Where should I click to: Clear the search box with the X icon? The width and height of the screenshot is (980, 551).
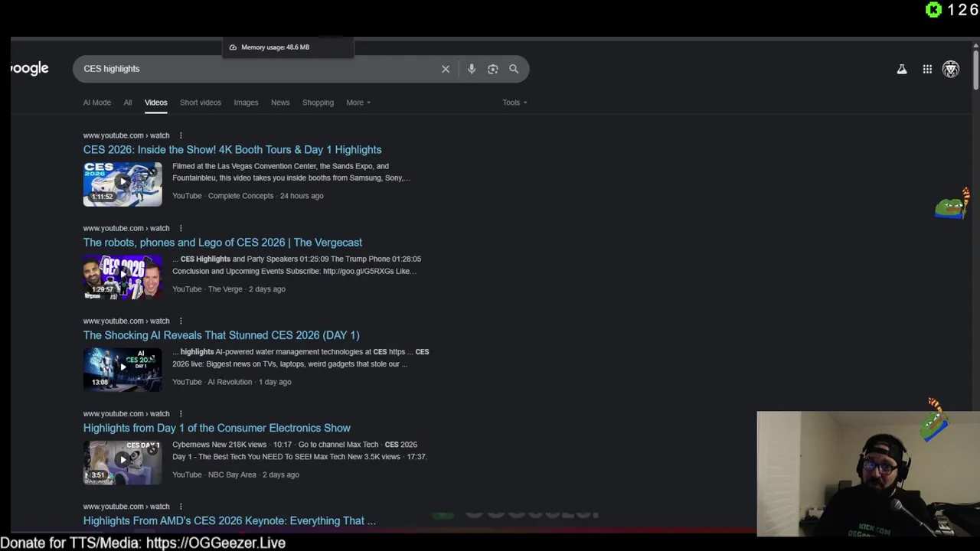tap(446, 69)
